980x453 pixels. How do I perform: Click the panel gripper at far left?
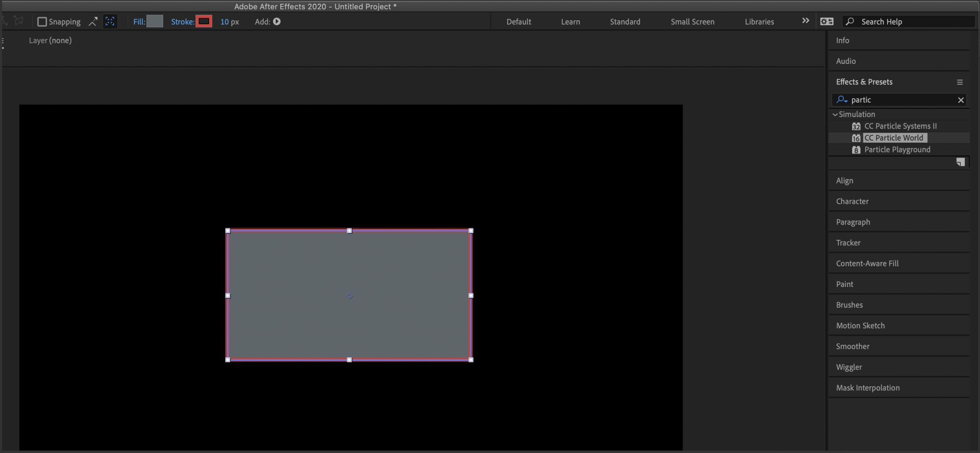[3, 43]
